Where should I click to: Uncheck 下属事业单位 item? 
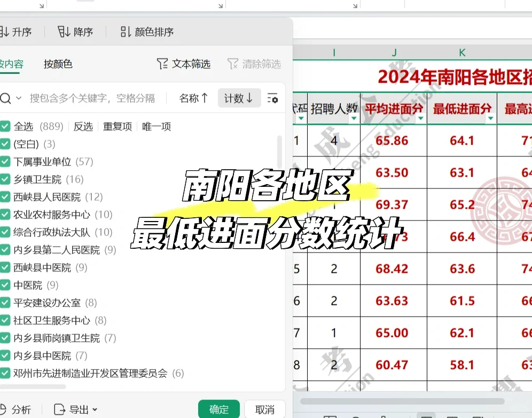[x=5, y=162]
